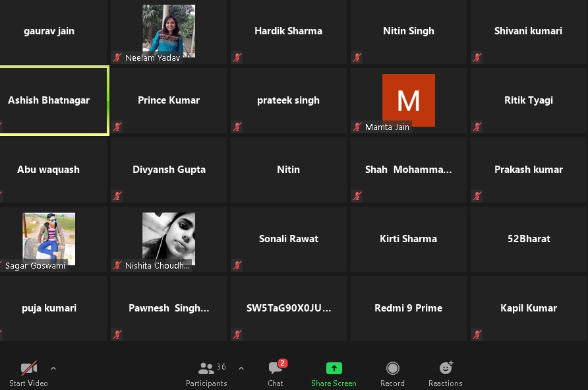Click the Ritik Tyagi name

tap(529, 100)
